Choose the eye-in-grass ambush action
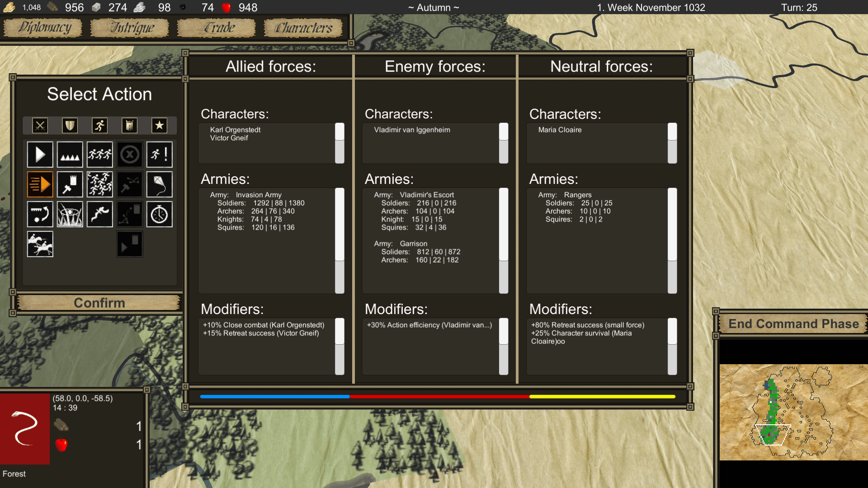The height and width of the screenshot is (488, 868). coord(70,215)
